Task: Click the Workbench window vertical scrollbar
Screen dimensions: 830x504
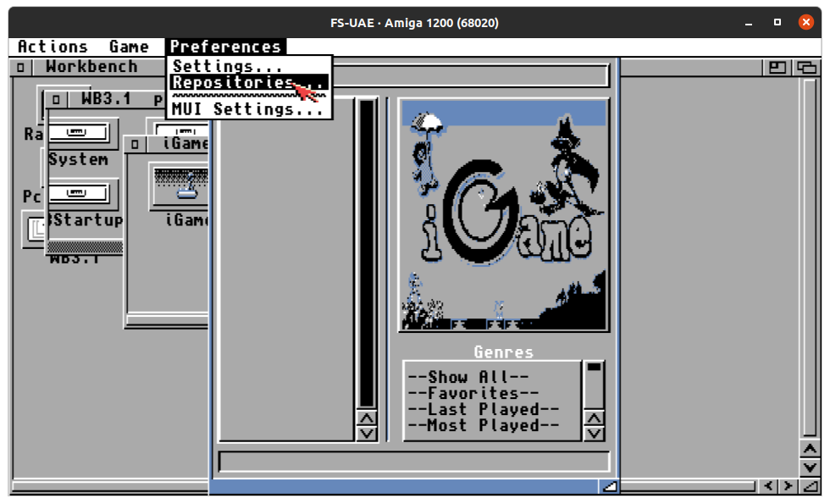Action: [810, 258]
